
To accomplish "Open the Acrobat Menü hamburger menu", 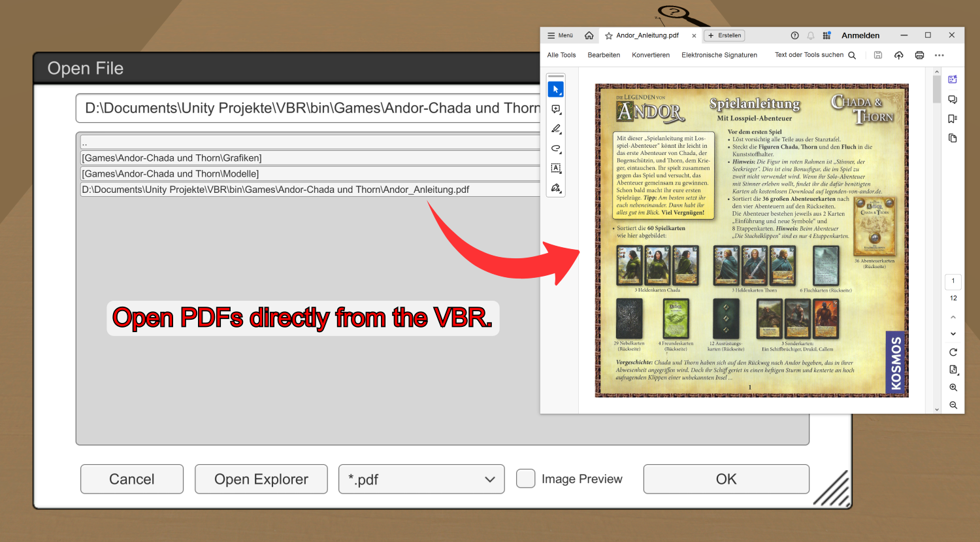I will tap(560, 35).
